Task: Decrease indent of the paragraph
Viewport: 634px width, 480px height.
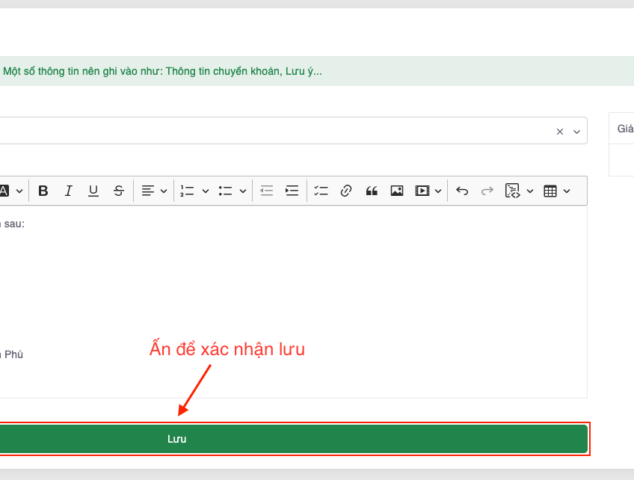Action: [266, 191]
